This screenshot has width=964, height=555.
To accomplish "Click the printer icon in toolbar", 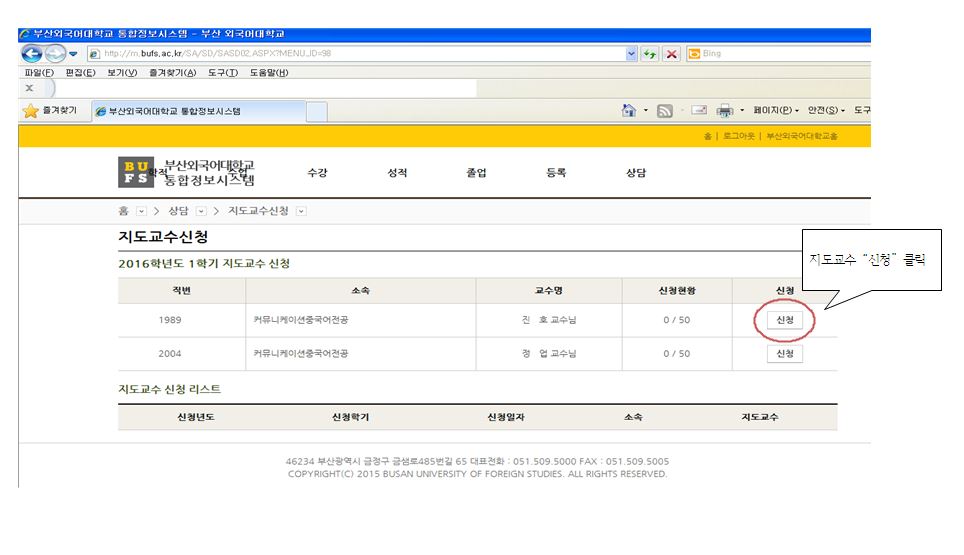I will pos(725,110).
